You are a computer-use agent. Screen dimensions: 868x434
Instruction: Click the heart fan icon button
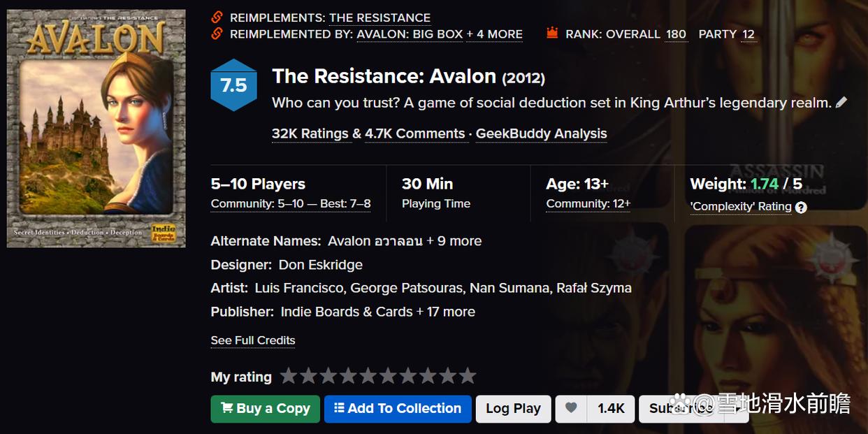pos(571,409)
